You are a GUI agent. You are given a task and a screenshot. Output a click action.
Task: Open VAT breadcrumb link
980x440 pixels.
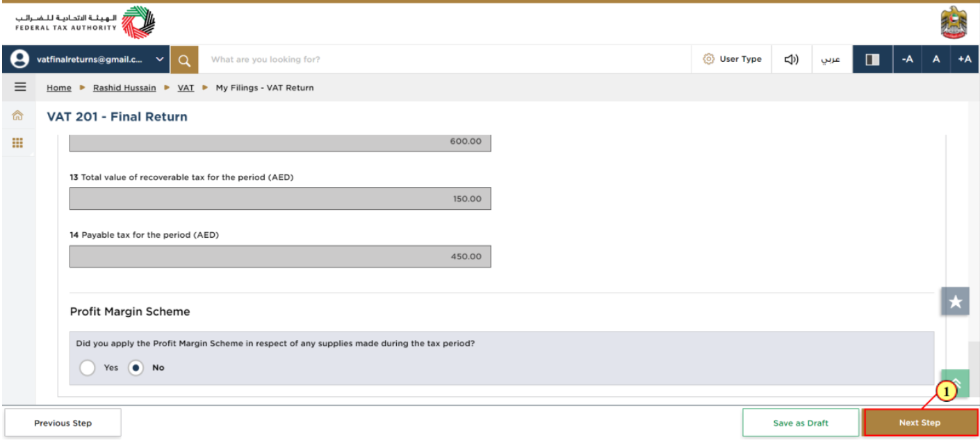pyautogui.click(x=186, y=88)
